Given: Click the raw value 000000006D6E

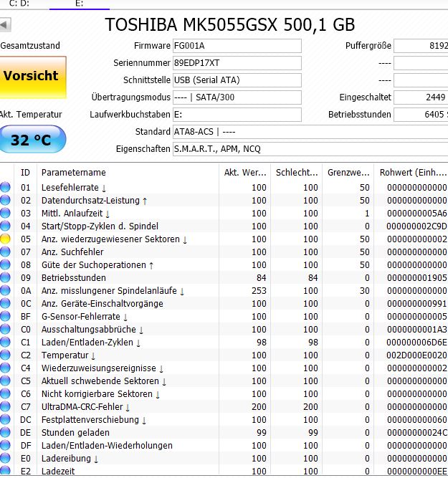Looking at the screenshot, I should tap(416, 342).
